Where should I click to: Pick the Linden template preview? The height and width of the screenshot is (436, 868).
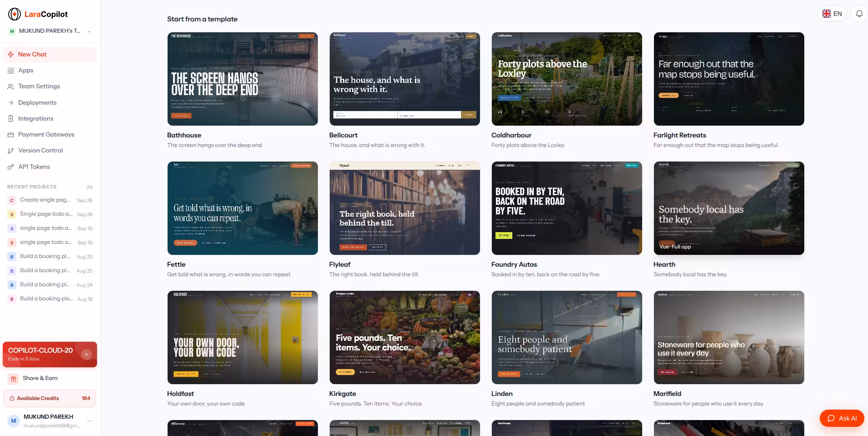point(567,337)
